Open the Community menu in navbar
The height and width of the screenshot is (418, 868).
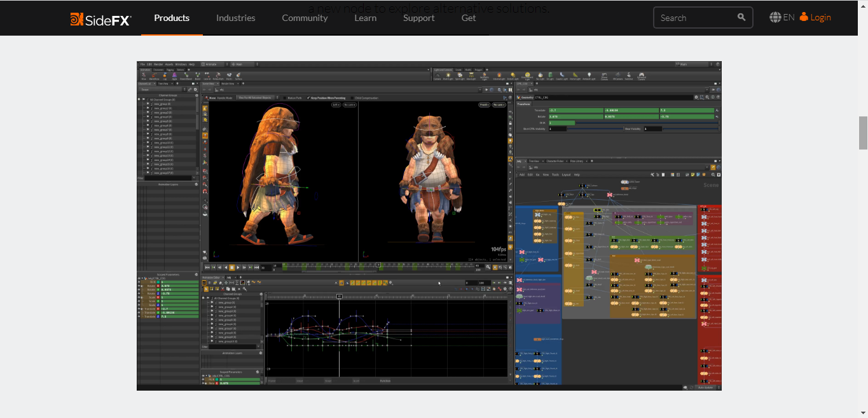pos(305,18)
